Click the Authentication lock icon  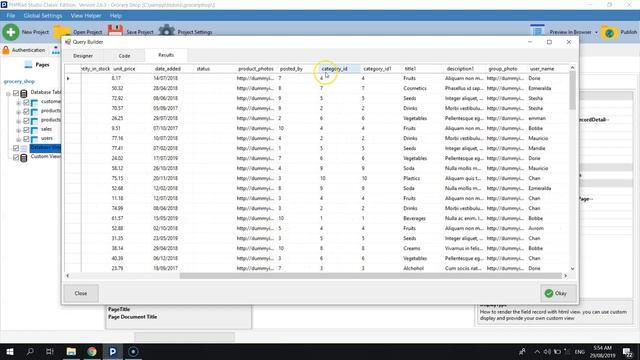(6, 50)
